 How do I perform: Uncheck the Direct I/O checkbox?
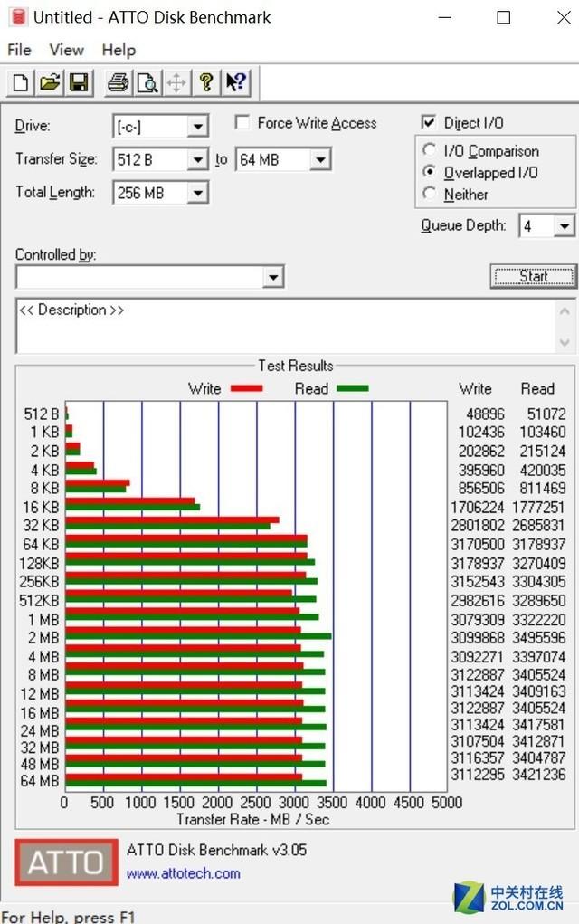pyautogui.click(x=429, y=123)
